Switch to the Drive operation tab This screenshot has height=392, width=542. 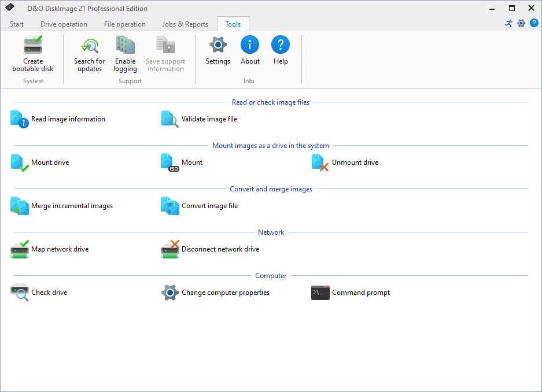point(64,24)
